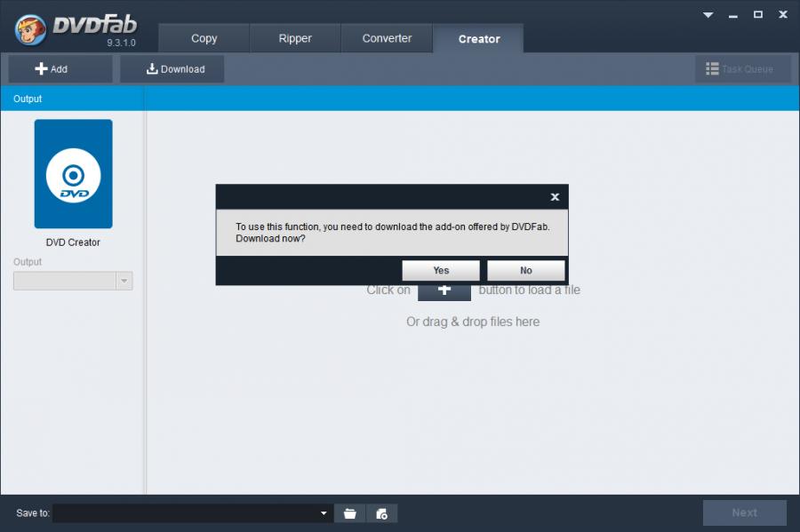Select the Creator tab

point(478,38)
